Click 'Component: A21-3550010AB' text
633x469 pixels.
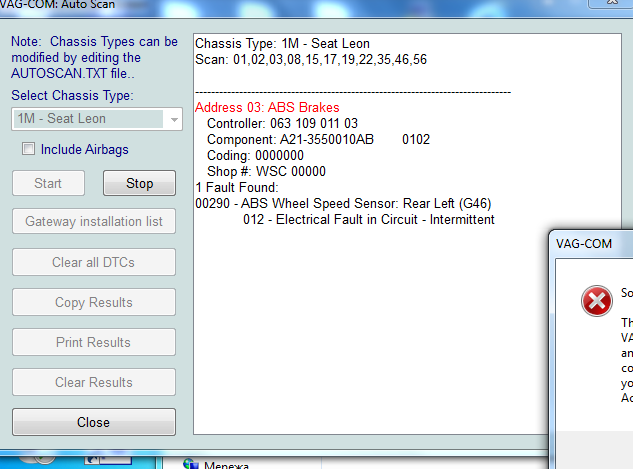[x=290, y=140]
